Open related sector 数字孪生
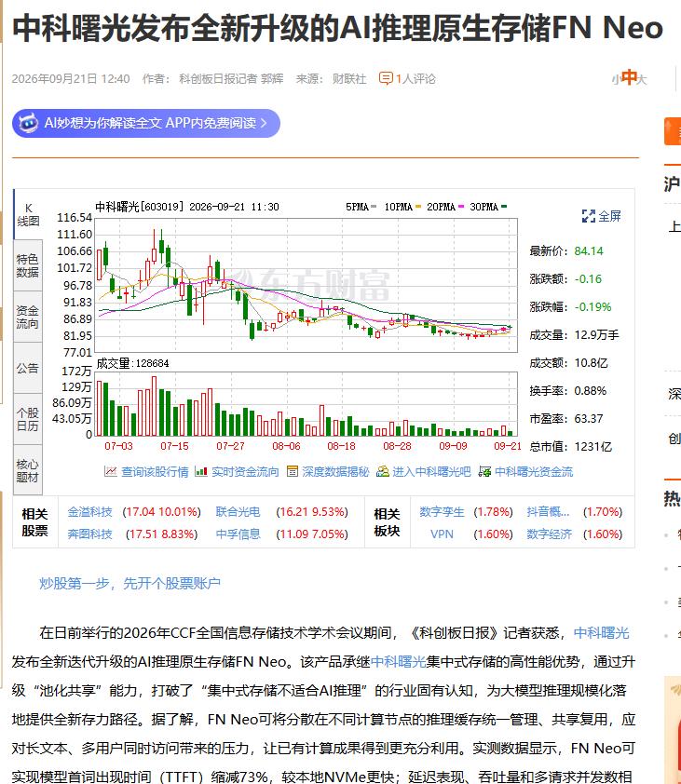Viewport: 681px width, 784px height. coord(442,511)
